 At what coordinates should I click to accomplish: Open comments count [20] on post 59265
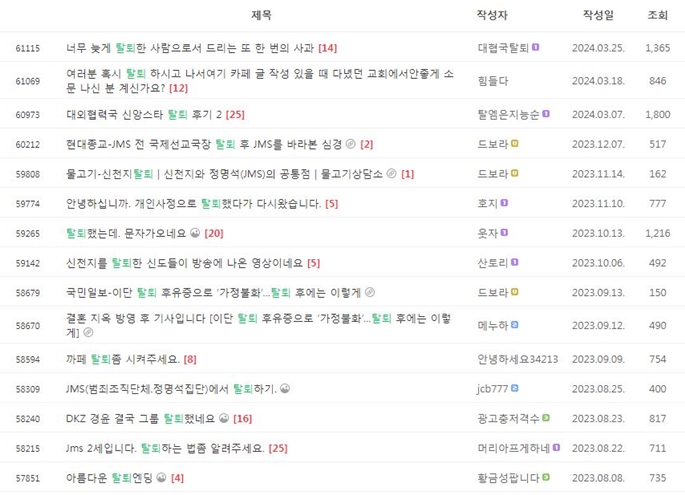tap(213, 234)
